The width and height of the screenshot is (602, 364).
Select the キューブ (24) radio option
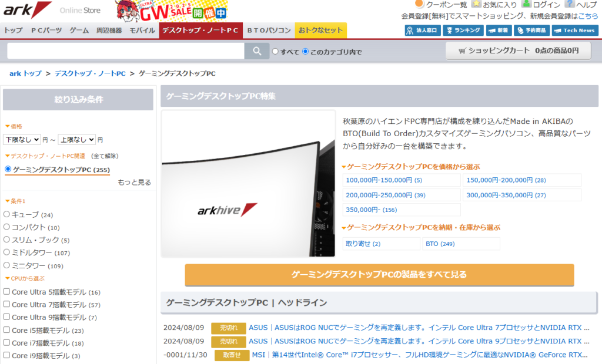pyautogui.click(x=6, y=214)
